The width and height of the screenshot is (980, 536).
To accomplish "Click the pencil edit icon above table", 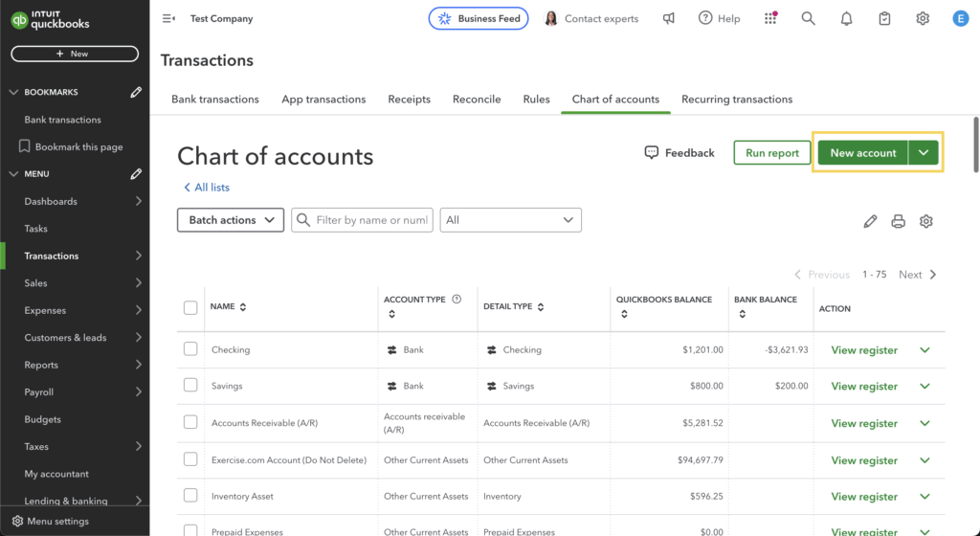I will click(x=870, y=221).
